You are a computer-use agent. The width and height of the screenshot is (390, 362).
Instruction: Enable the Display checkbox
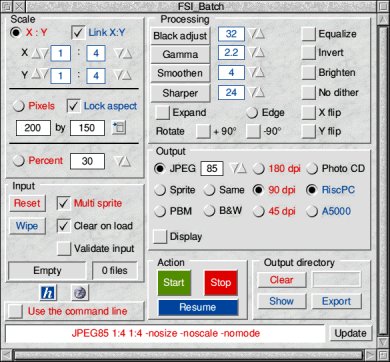[x=160, y=237]
